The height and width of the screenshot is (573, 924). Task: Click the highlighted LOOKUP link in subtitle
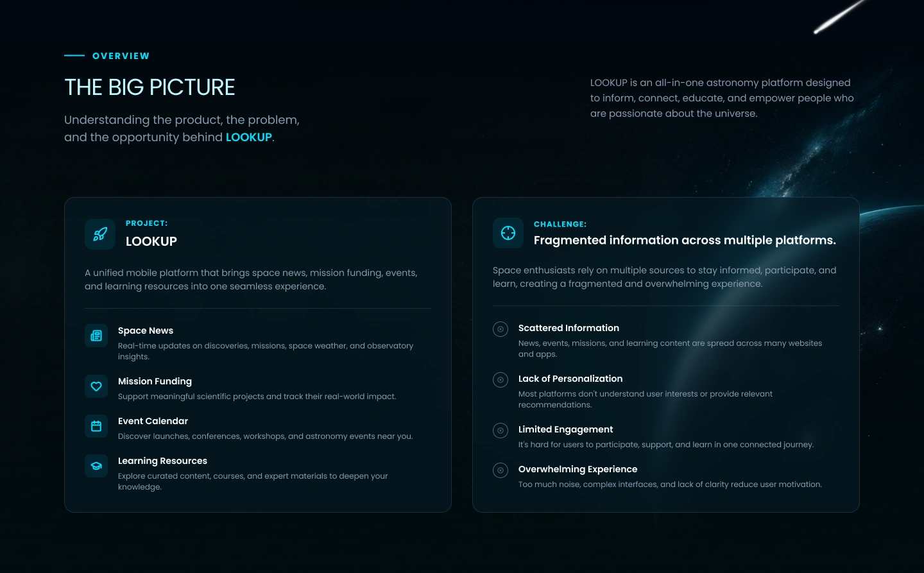[249, 137]
